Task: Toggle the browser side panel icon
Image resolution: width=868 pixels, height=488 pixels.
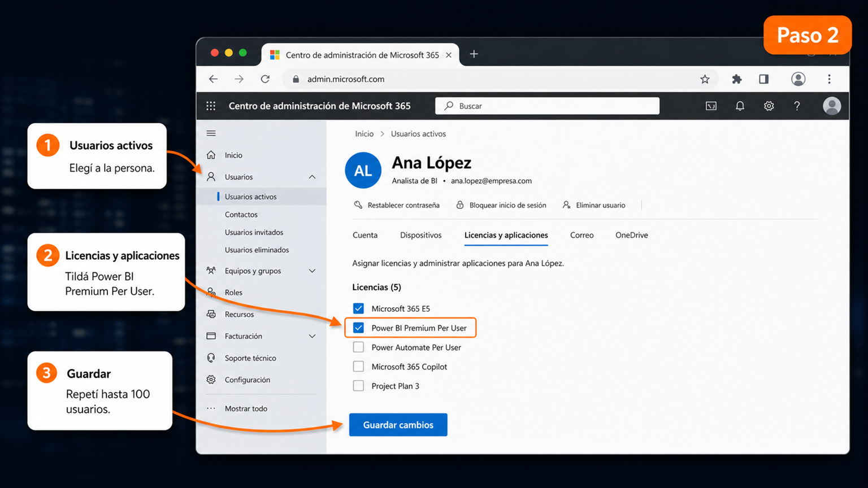Action: click(763, 79)
